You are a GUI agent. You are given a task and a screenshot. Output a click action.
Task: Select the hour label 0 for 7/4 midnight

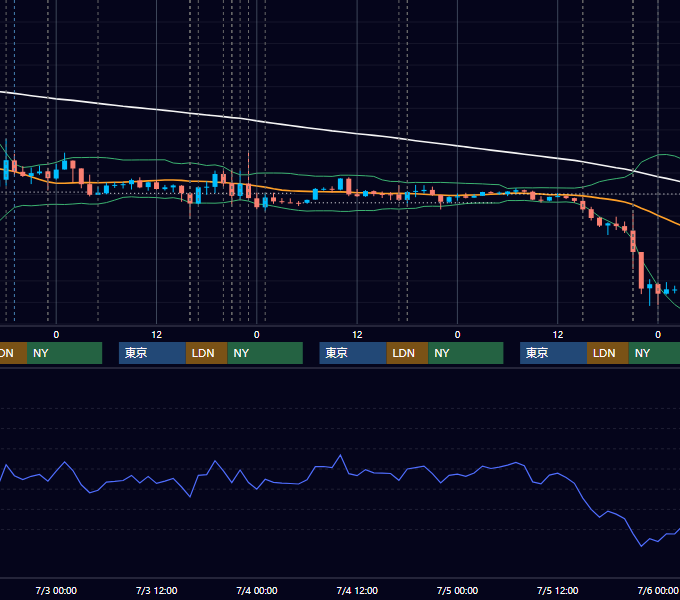[257, 335]
